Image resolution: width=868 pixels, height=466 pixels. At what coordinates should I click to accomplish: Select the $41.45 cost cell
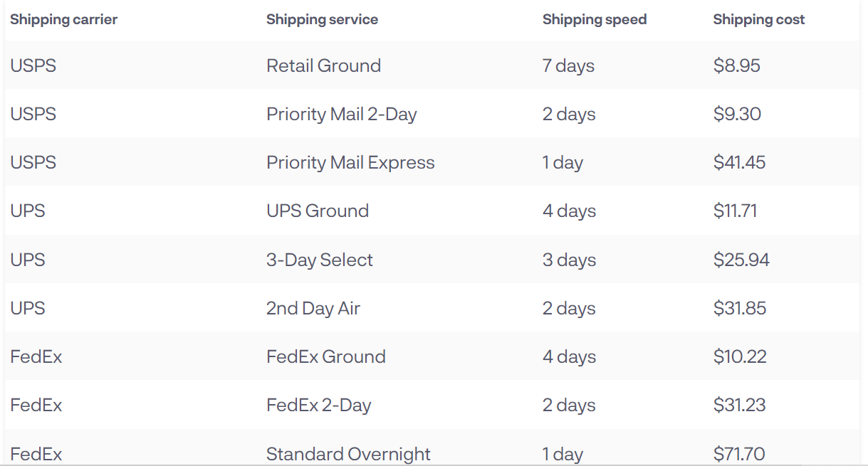740,162
